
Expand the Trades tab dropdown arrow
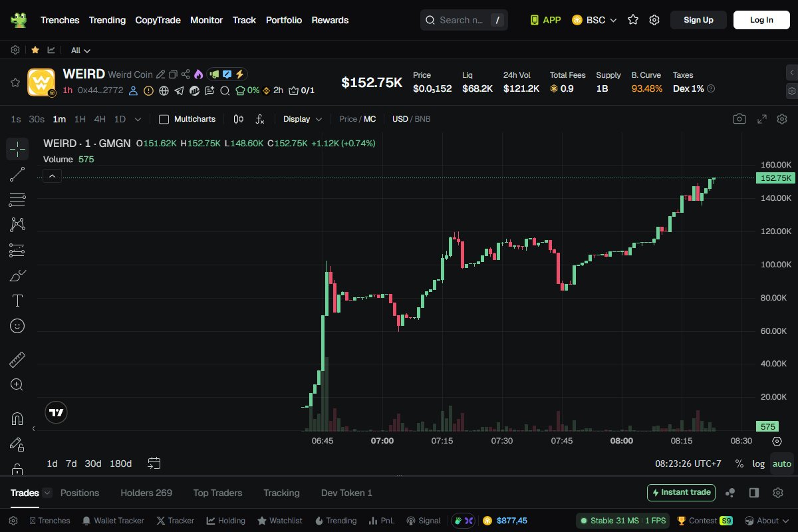click(x=47, y=493)
